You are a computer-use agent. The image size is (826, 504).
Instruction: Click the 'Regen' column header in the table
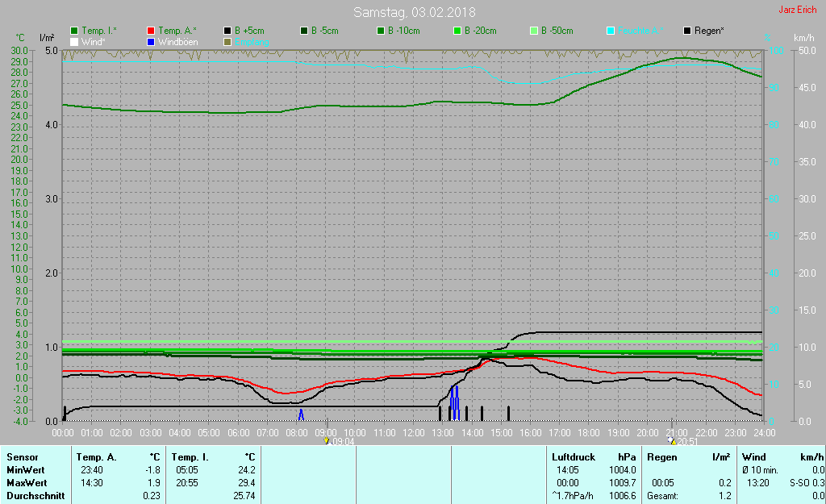click(661, 457)
